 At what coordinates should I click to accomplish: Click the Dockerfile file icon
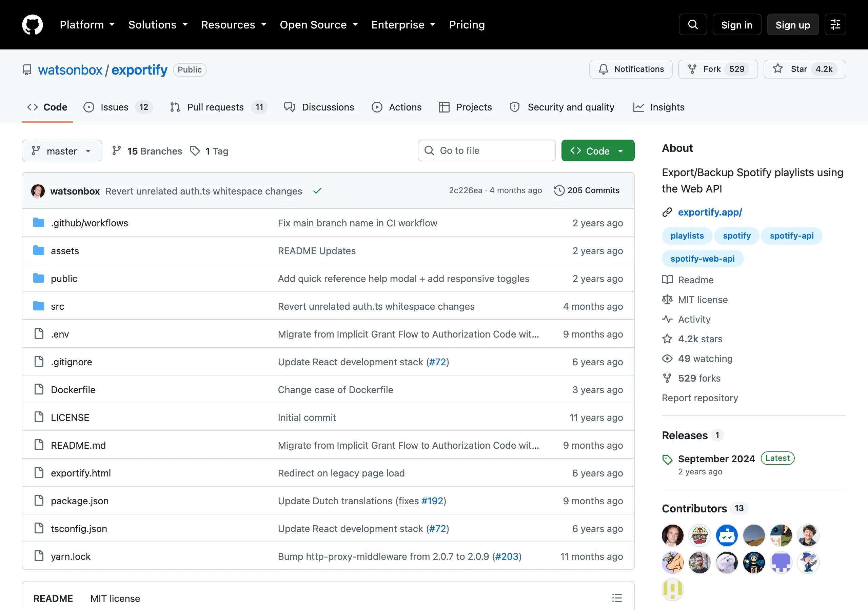[39, 389]
